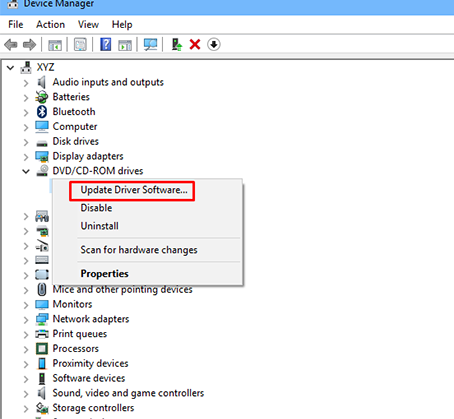Click the scan for hardware changes monitor icon
The width and height of the screenshot is (454, 419).
click(x=150, y=44)
